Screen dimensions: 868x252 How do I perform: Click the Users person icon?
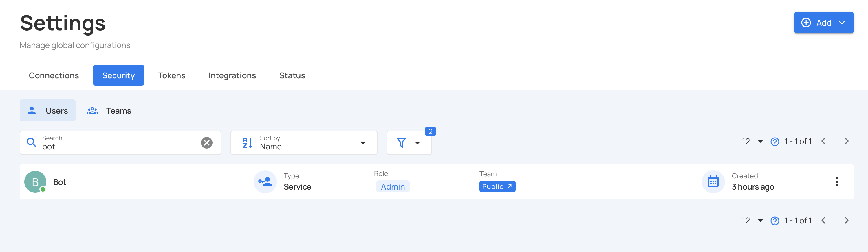click(32, 110)
